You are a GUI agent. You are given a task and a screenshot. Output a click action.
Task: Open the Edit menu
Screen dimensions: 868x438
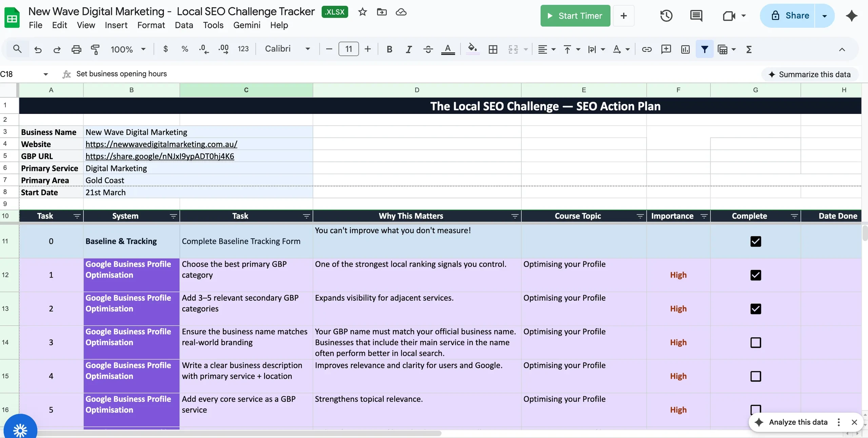coord(59,25)
